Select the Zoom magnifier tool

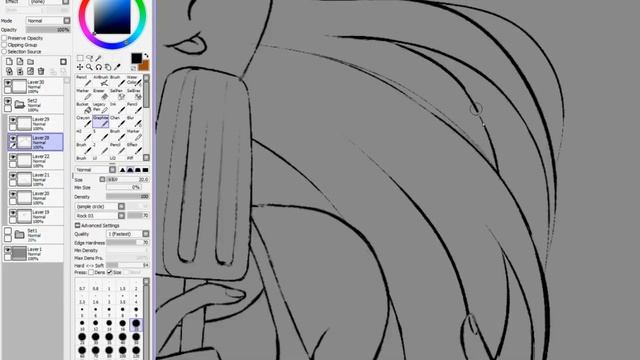tap(89, 67)
